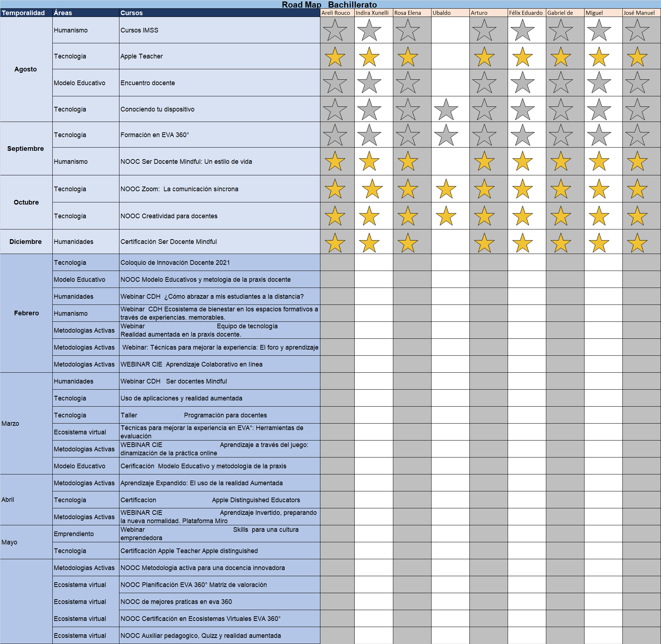The image size is (661, 644).
Task: Click the Mayo month cell
Action: pos(26,542)
